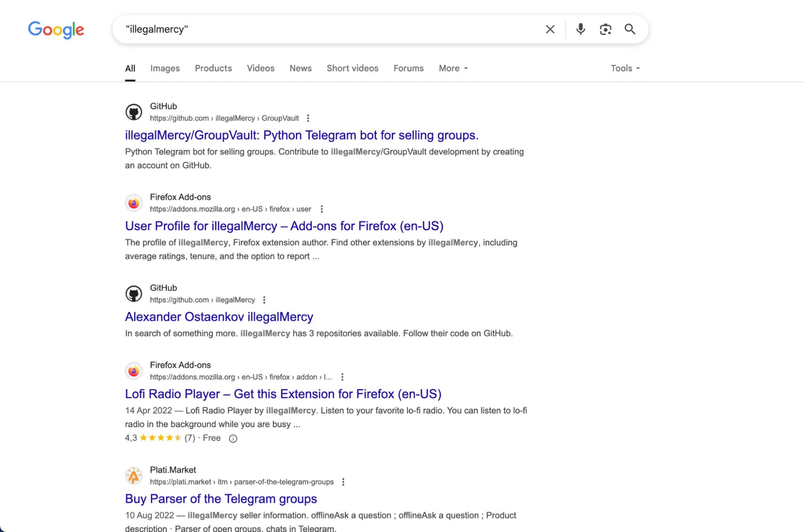803x532 pixels.
Task: Switch to the Images tab
Action: pyautogui.click(x=165, y=68)
